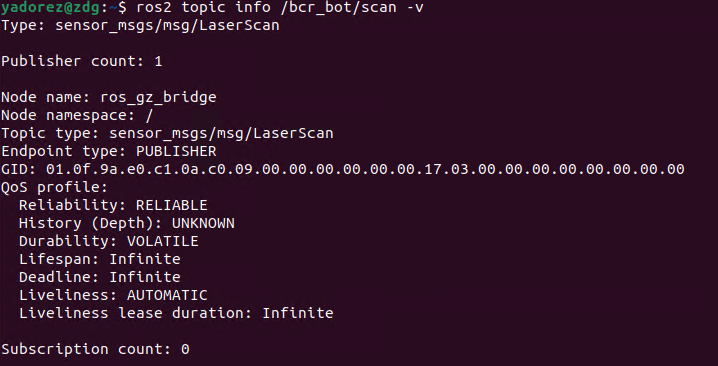Click the QoS profile heading
The width and height of the screenshot is (718, 366).
point(54,187)
